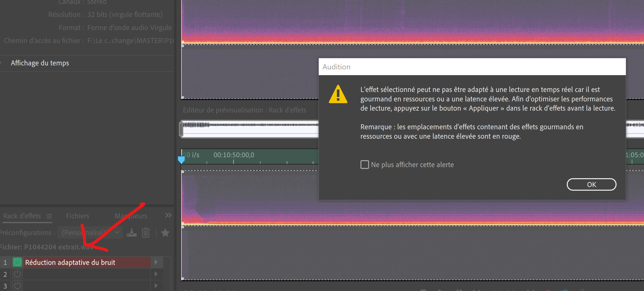Check 'Ne plus afficher cette alerte' box
Viewport: 644px width, 291px height.
(365, 164)
